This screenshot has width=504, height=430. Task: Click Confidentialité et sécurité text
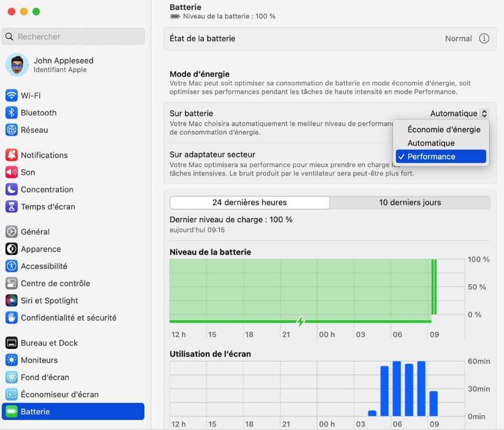[x=68, y=317]
